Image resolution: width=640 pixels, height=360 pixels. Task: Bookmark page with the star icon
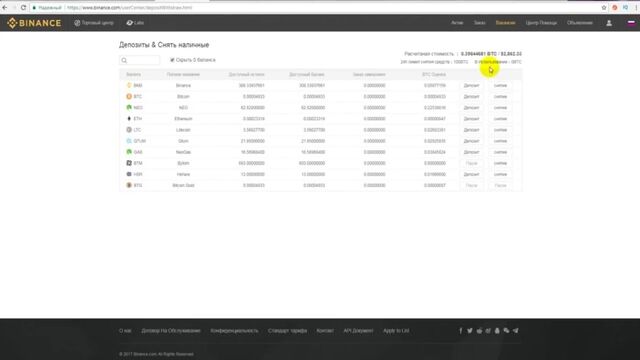click(x=604, y=7)
